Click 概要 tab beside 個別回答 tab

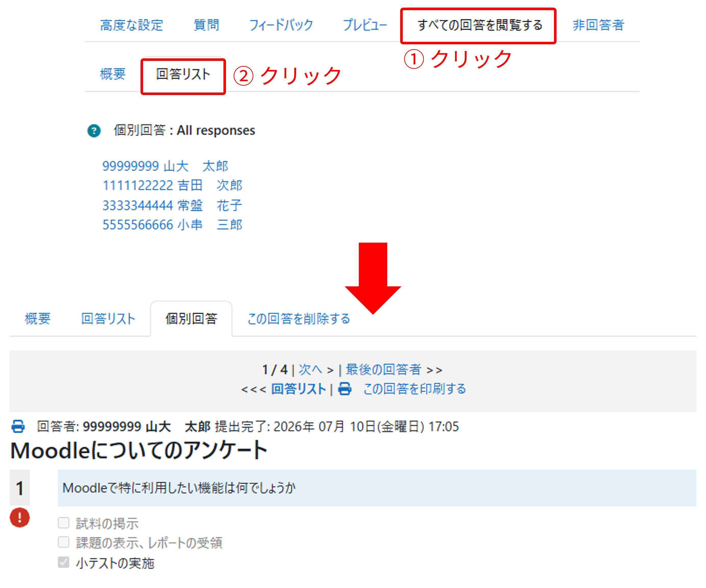click(38, 319)
